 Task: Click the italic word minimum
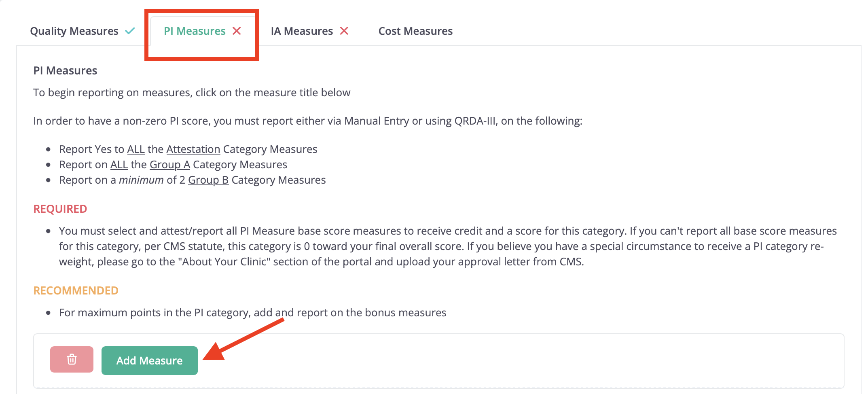141,180
